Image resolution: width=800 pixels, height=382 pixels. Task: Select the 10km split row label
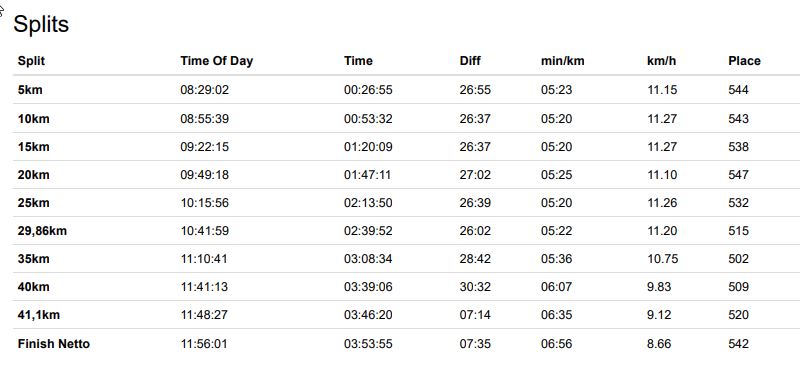tap(33, 119)
